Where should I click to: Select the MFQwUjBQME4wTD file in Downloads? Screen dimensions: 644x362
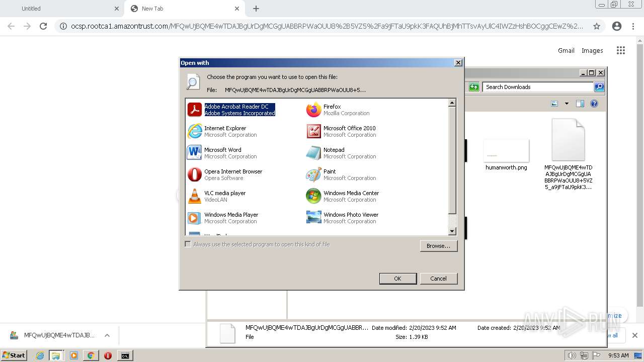pyautogui.click(x=568, y=154)
